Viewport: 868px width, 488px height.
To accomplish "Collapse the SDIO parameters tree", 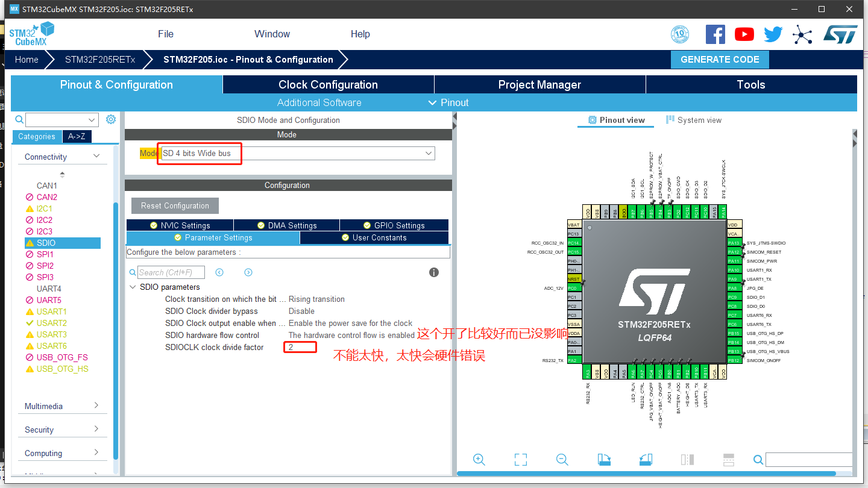I will tap(133, 287).
